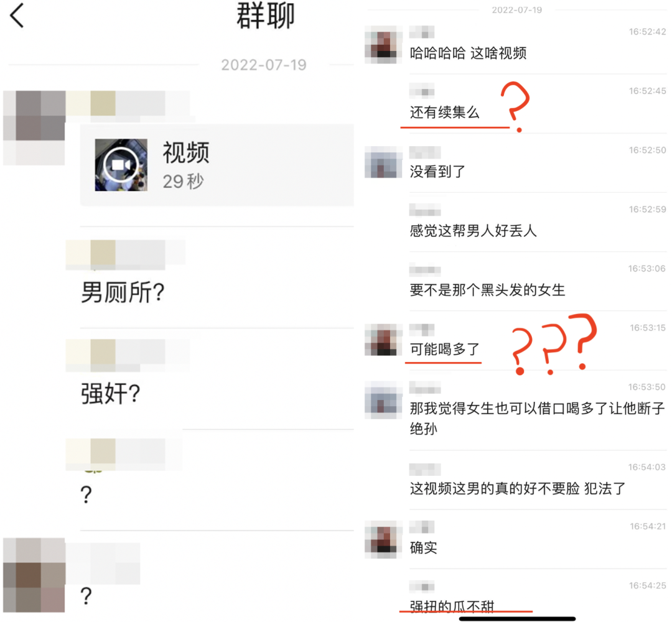Tap avatar beside 可能喝多了 message
Screen dimensions: 672x622
pyautogui.click(x=383, y=340)
